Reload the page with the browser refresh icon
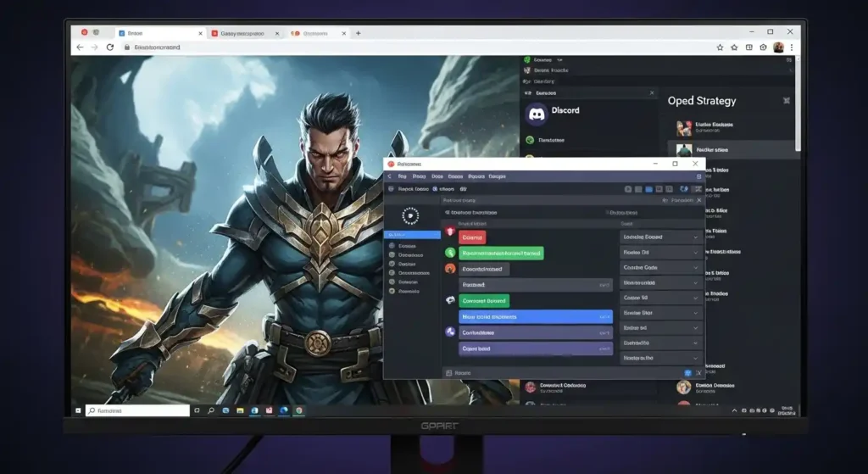The width and height of the screenshot is (868, 474). point(110,47)
